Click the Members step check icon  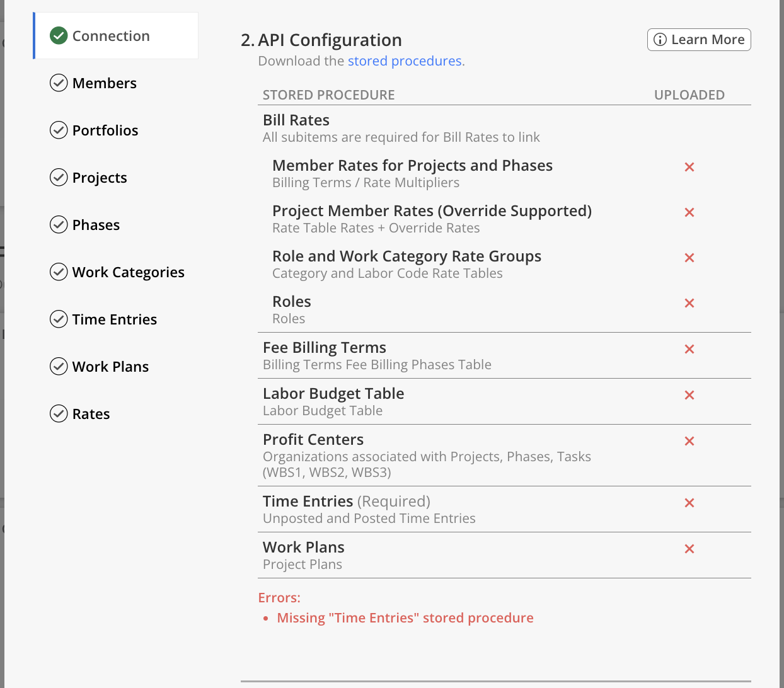59,83
